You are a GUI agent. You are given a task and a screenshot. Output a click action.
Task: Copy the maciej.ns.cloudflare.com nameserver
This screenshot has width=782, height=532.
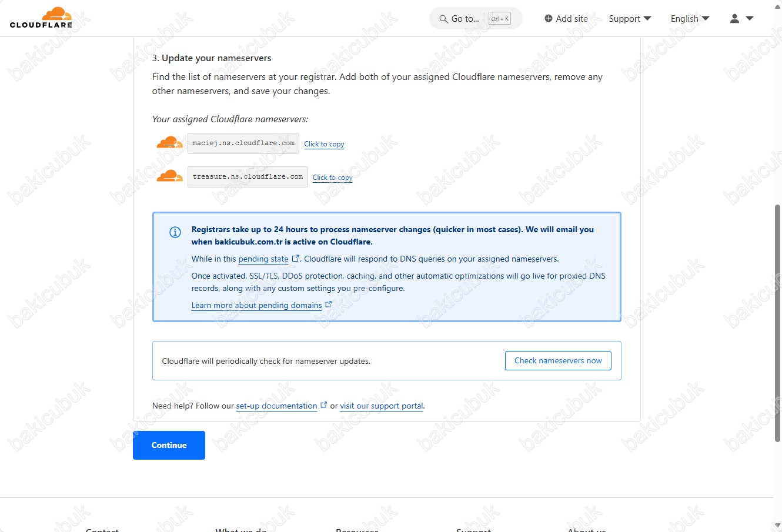324,144
